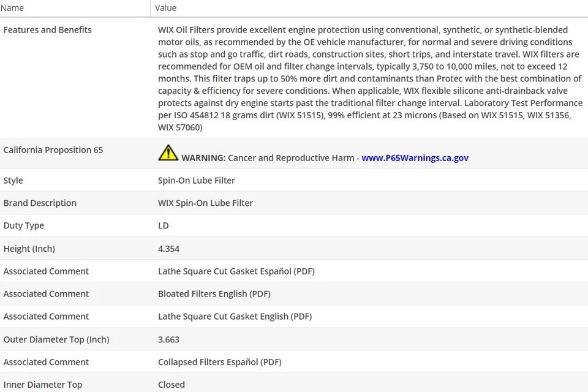Viewport: 588px width, 392px height.
Task: Click the yellow warning triangle icon
Action: [x=168, y=153]
